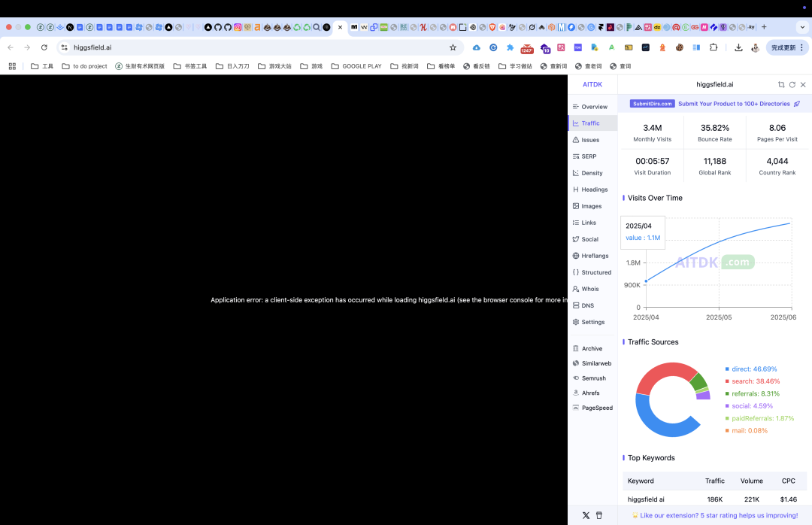Click the Global Rank 11,188 stat
Image resolution: width=812 pixels, height=525 pixels.
715,165
